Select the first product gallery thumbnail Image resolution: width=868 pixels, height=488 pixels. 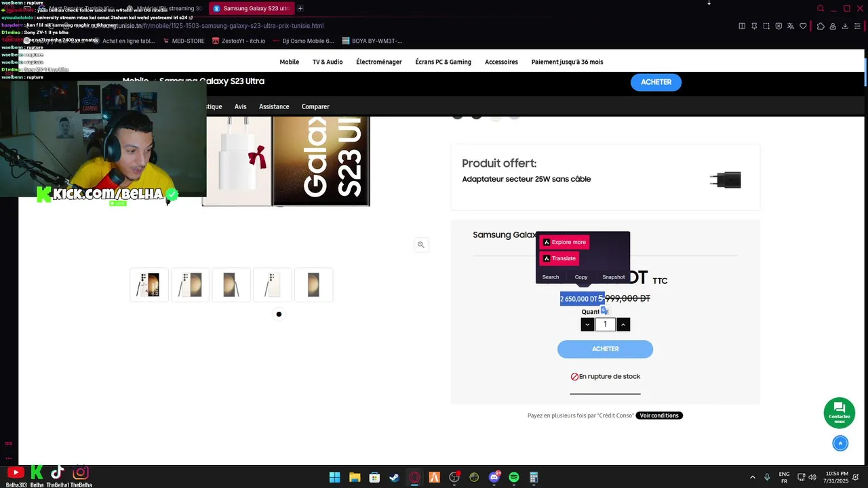coord(149,285)
